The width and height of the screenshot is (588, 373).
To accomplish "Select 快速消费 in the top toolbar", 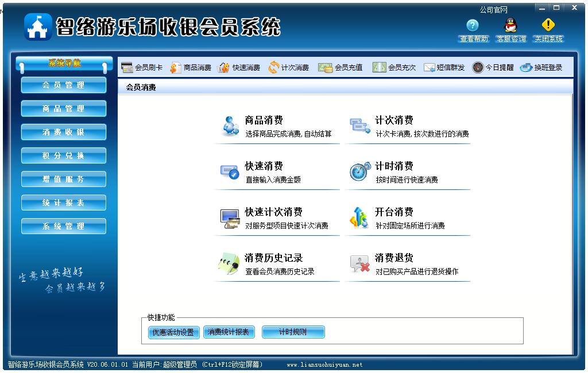I will (x=239, y=68).
